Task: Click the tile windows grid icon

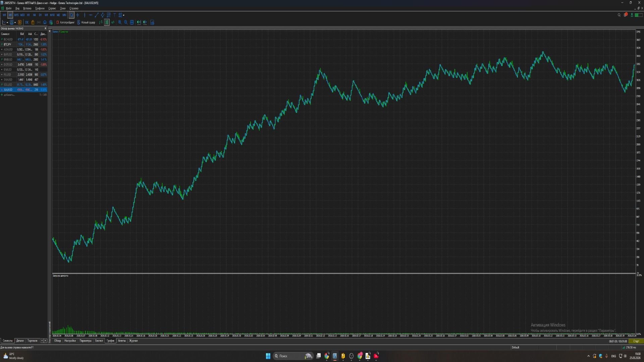Action: pyautogui.click(x=132, y=22)
